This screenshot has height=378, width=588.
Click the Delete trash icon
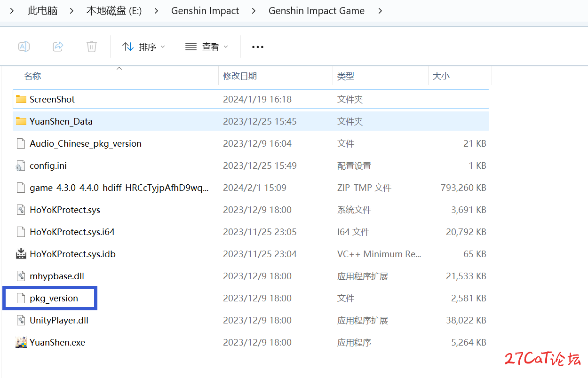click(x=92, y=47)
